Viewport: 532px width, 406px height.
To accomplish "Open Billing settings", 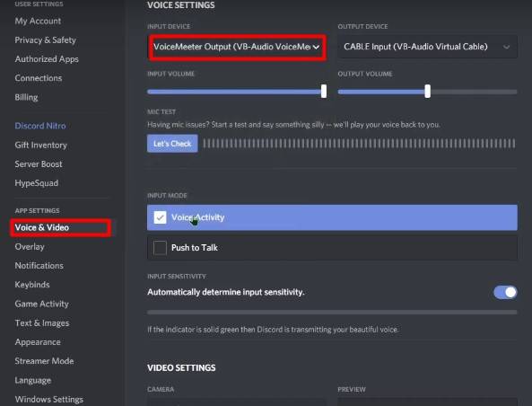I will pos(26,97).
